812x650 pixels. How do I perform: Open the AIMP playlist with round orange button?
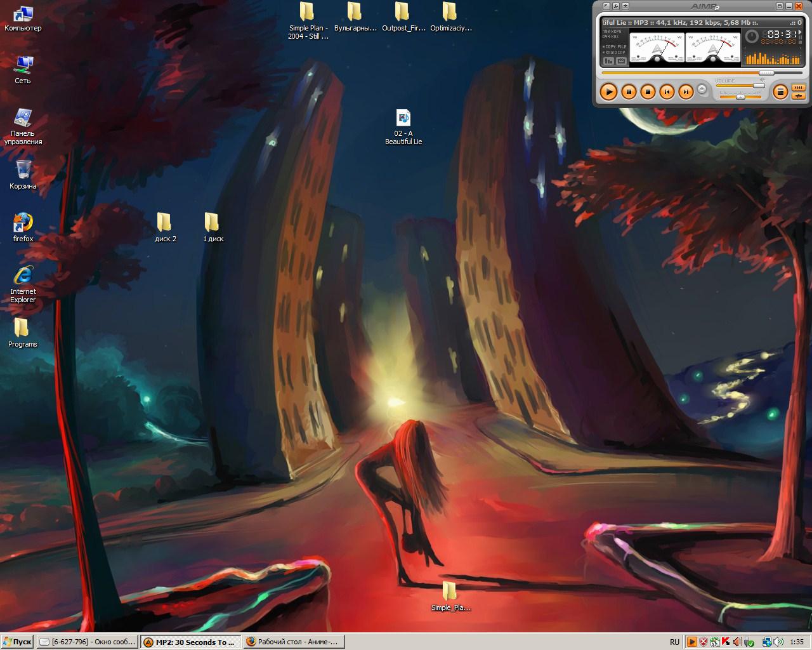coord(780,92)
